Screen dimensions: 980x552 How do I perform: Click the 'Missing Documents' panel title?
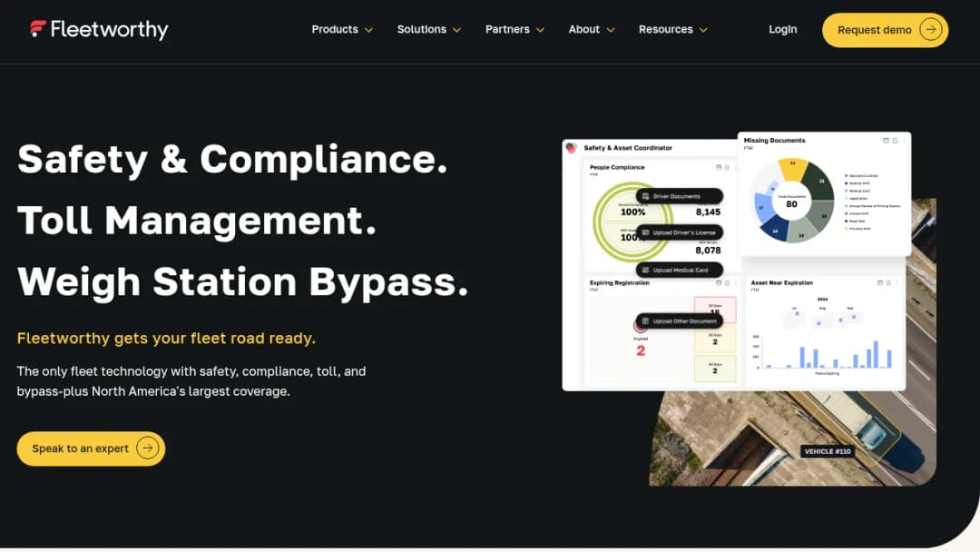pos(774,141)
